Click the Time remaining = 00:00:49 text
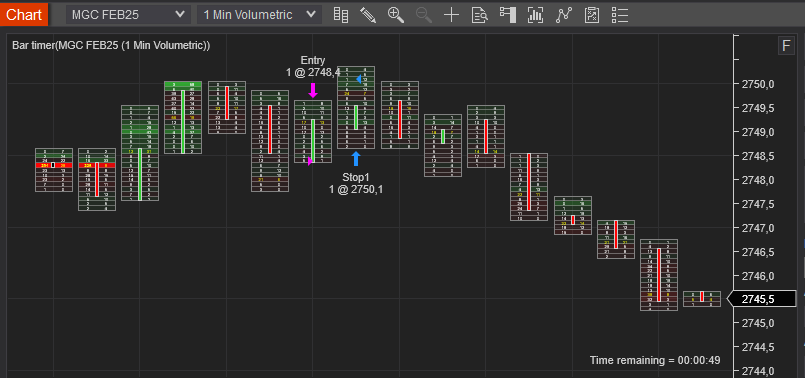Screen dimensions: 805x378 pos(655,361)
